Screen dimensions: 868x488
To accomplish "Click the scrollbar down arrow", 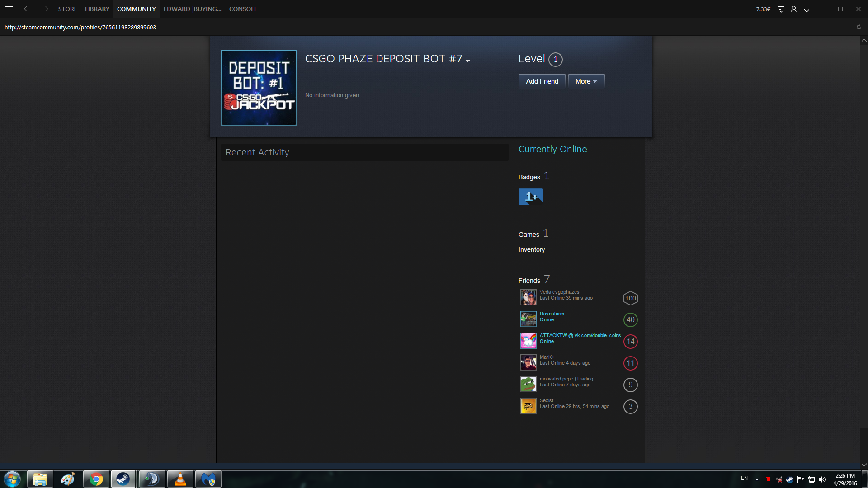I will coord(864,465).
